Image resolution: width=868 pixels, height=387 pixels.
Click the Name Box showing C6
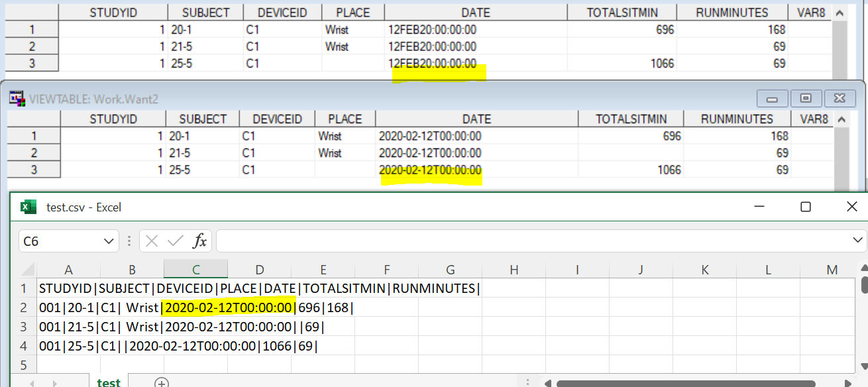tap(60, 241)
